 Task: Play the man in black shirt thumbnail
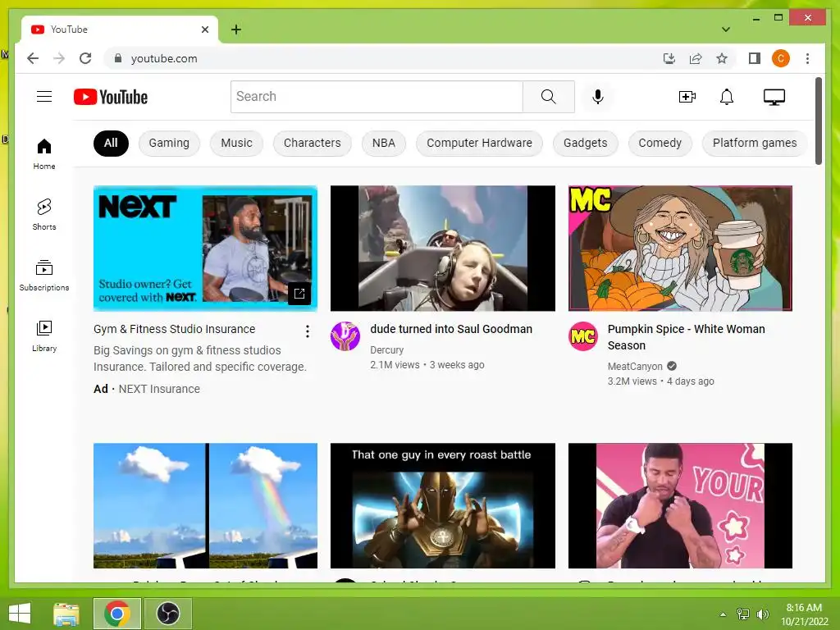point(680,505)
